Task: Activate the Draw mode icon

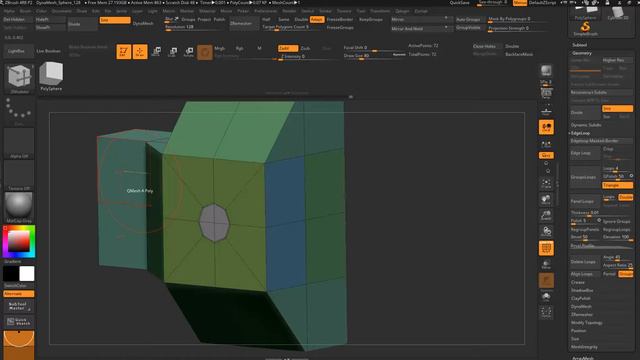Action: 140,52
